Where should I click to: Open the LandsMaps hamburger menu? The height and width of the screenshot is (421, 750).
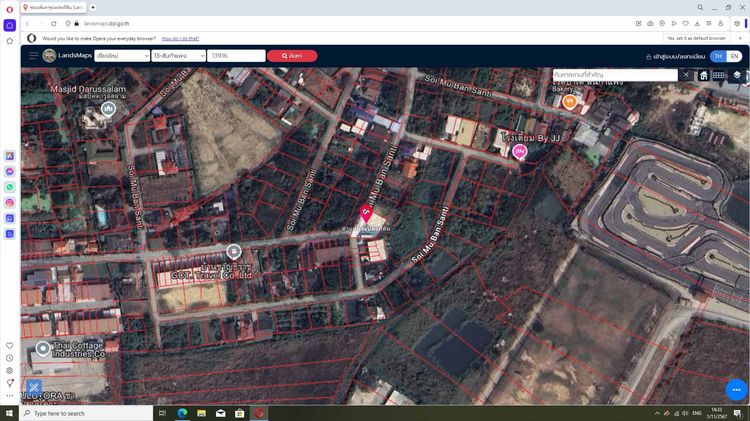[x=33, y=56]
